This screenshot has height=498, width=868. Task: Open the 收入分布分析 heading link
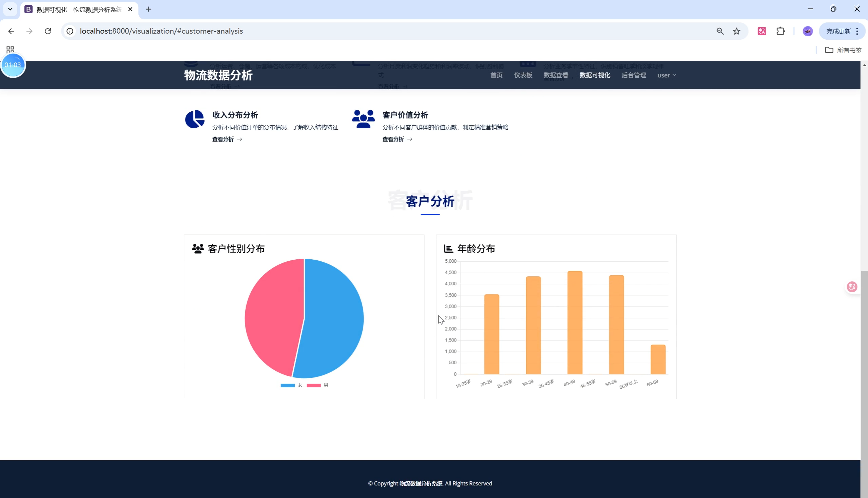[x=235, y=115]
